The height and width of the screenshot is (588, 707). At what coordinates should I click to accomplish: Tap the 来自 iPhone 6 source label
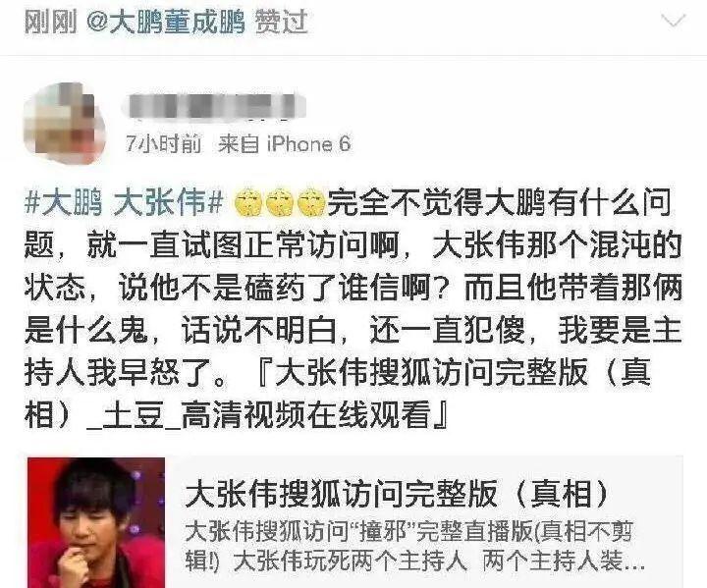[285, 144]
